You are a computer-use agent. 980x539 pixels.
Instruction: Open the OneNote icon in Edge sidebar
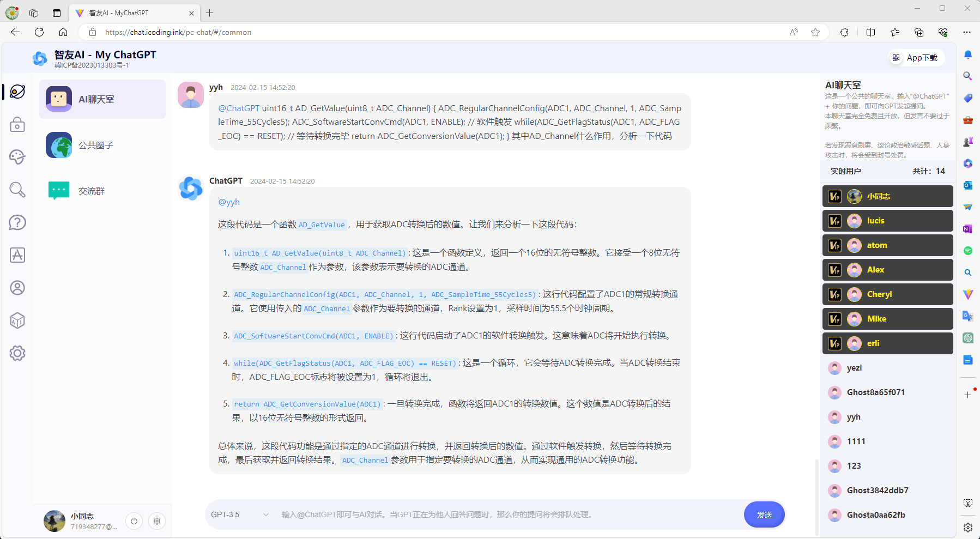[x=968, y=229]
